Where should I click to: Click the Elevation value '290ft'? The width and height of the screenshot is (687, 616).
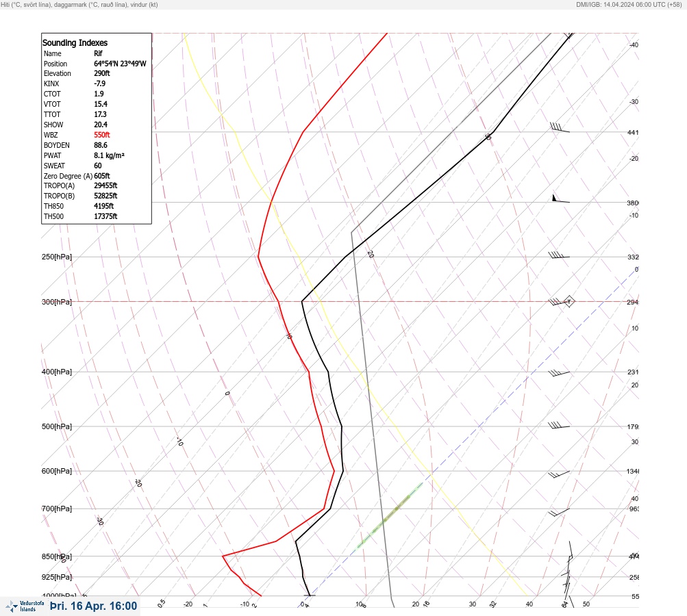pyautogui.click(x=101, y=73)
